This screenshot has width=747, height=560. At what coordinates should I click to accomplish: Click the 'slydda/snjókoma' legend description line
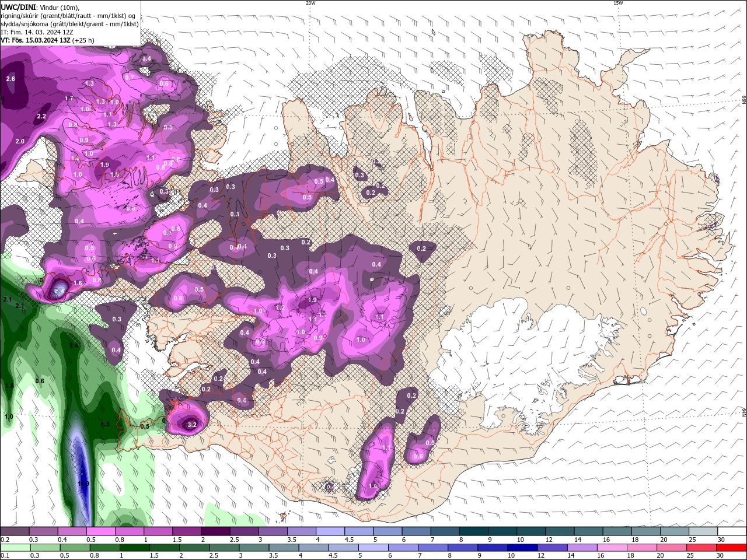click(x=69, y=24)
